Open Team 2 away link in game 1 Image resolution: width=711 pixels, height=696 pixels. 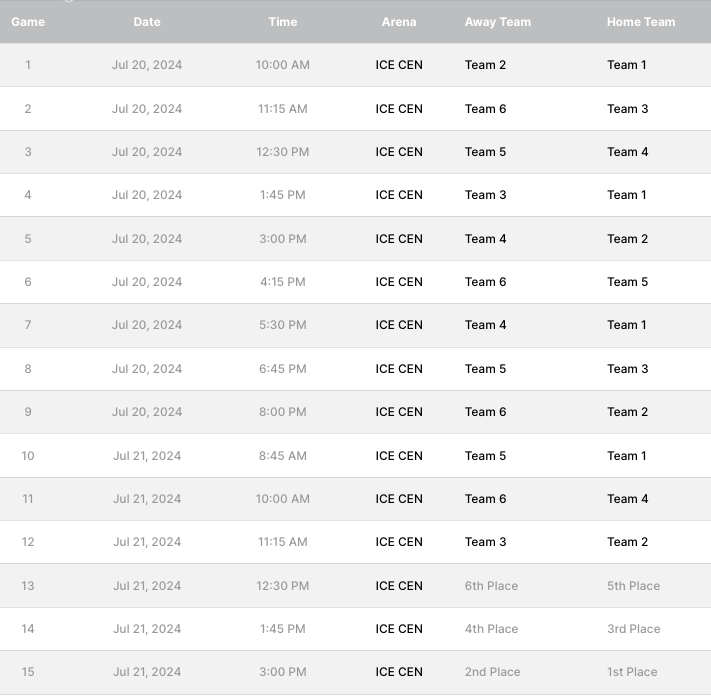[485, 65]
